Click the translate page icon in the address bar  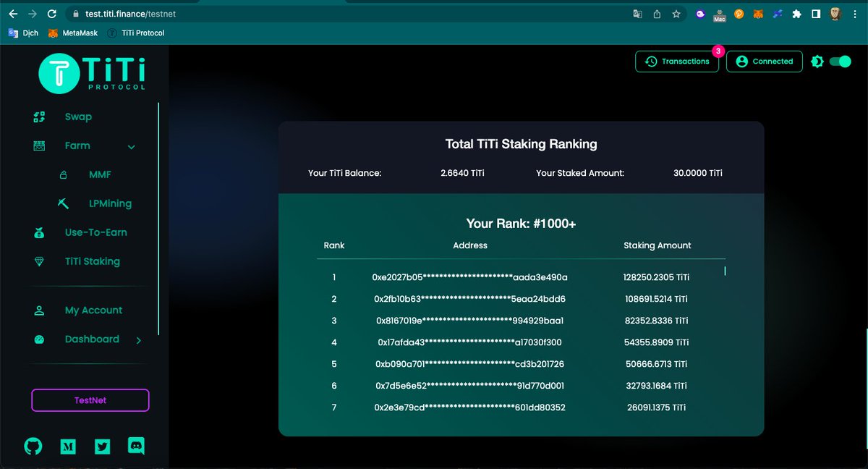pyautogui.click(x=637, y=14)
